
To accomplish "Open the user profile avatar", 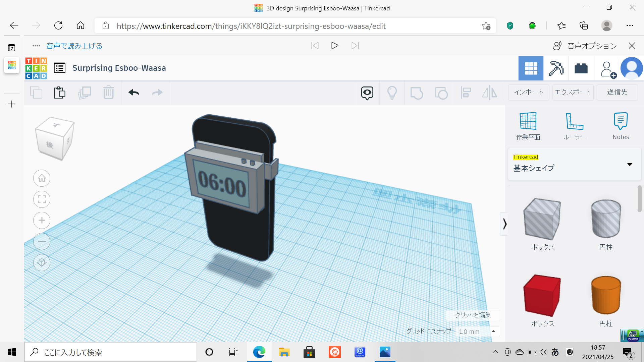I will (x=632, y=68).
